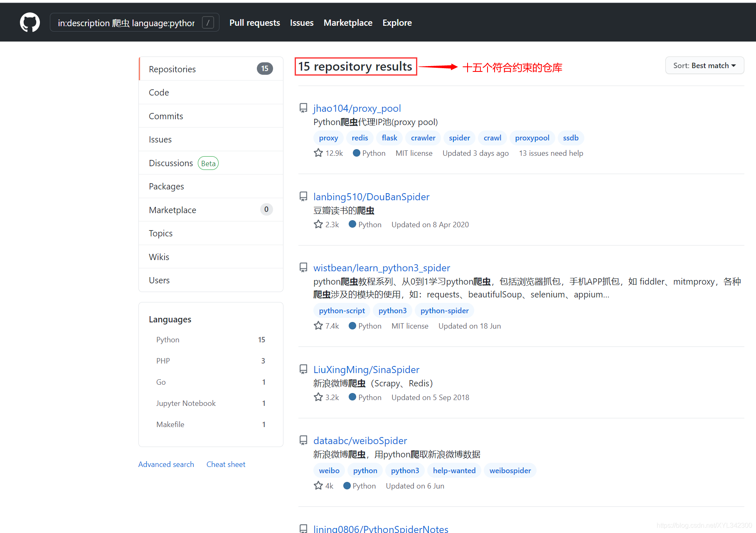Click repo icon next to dataabc/weiboSpider

[x=303, y=441]
